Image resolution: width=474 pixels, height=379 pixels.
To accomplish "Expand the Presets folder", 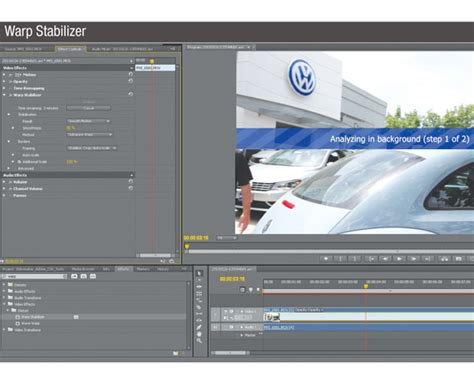I will coord(4,285).
